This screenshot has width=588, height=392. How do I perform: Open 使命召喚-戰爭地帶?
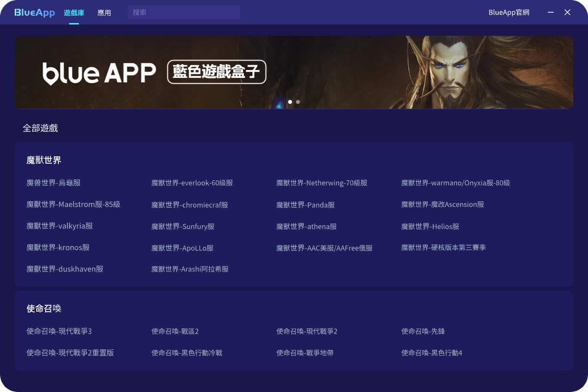(x=305, y=353)
